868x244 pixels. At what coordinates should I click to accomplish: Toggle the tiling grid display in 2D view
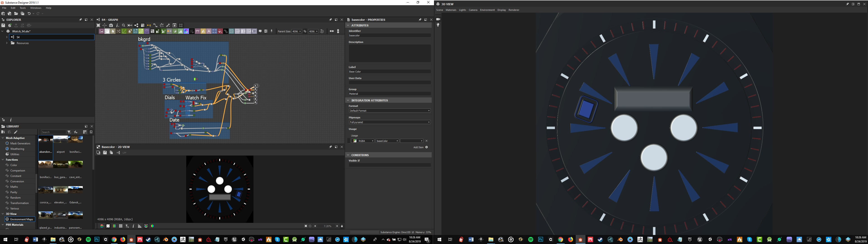coord(121,226)
